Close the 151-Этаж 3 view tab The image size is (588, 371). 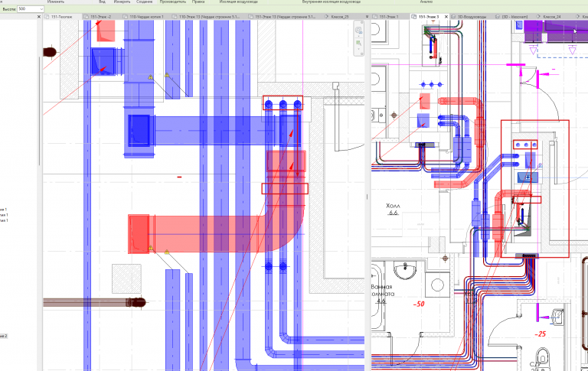(x=446, y=17)
